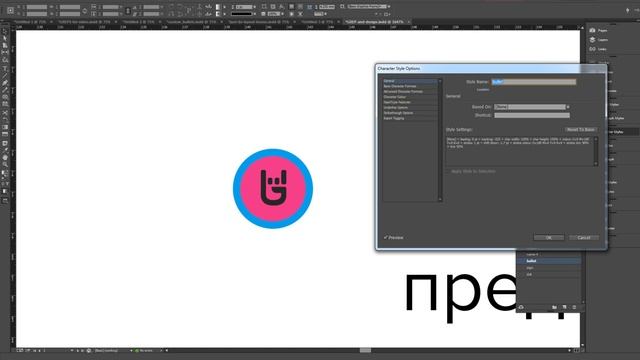The image size is (640, 360).
Task: Open the Based On dropdown
Action: (x=530, y=107)
